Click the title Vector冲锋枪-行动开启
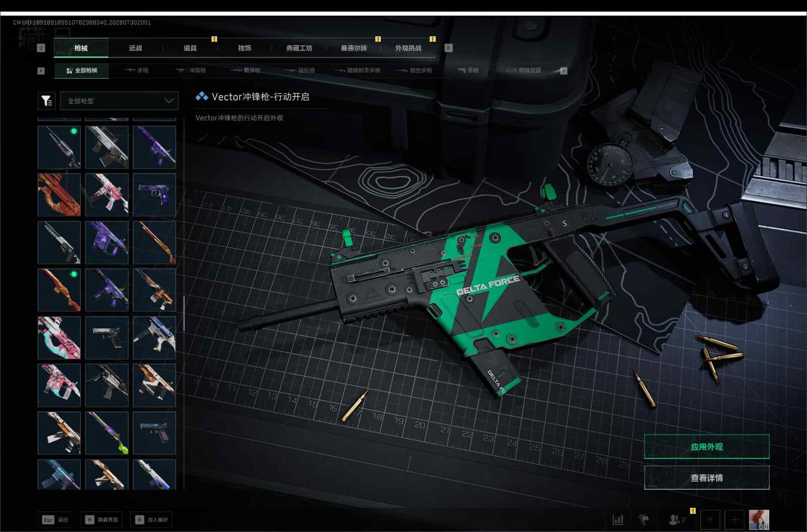 (260, 97)
